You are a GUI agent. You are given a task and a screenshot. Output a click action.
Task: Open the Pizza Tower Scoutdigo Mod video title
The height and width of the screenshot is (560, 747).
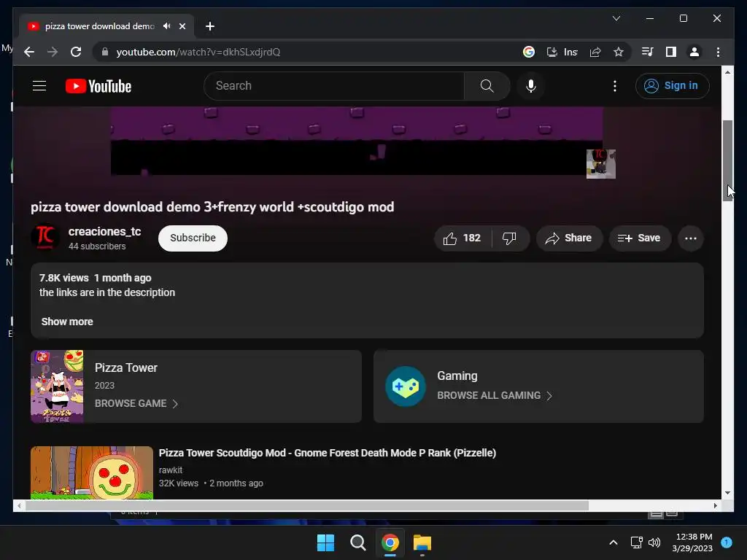328,453
